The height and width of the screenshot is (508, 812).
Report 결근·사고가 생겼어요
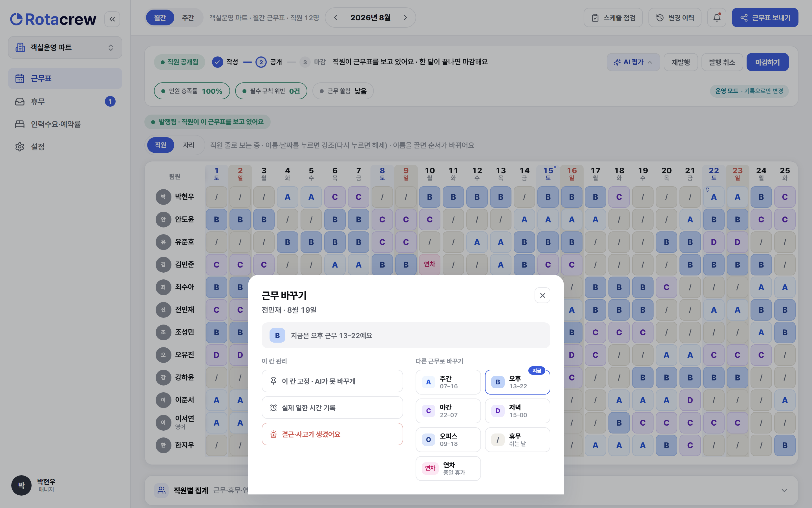pos(332,434)
